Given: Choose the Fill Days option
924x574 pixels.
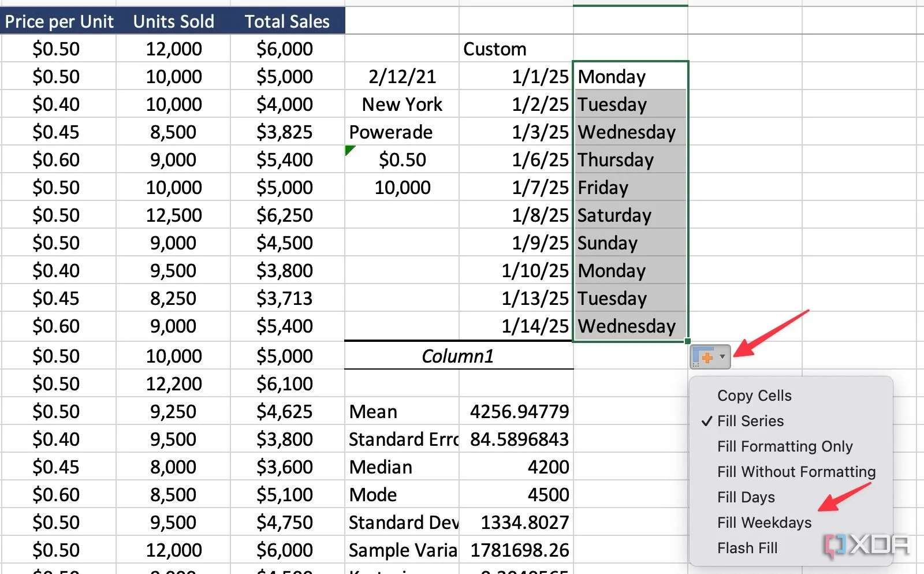Looking at the screenshot, I should tap(746, 497).
